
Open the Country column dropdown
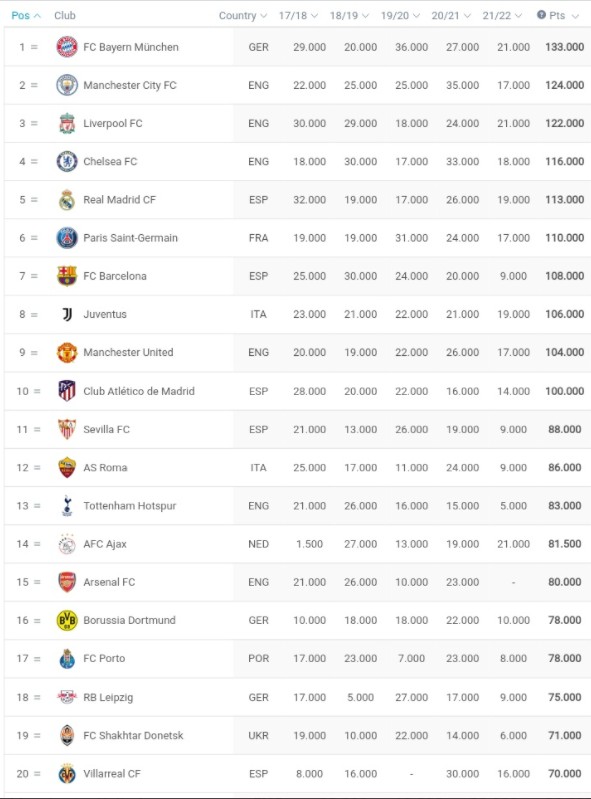(243, 16)
